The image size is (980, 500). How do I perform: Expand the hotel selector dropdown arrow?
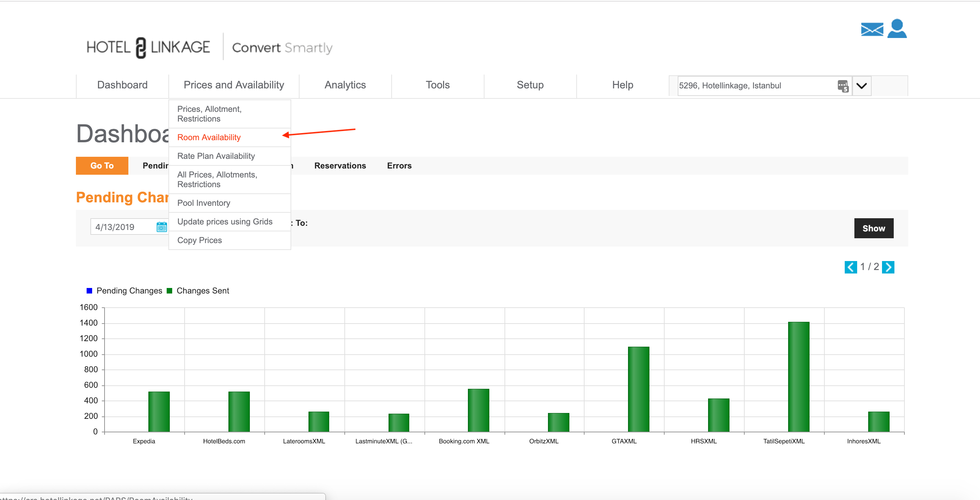[861, 86]
